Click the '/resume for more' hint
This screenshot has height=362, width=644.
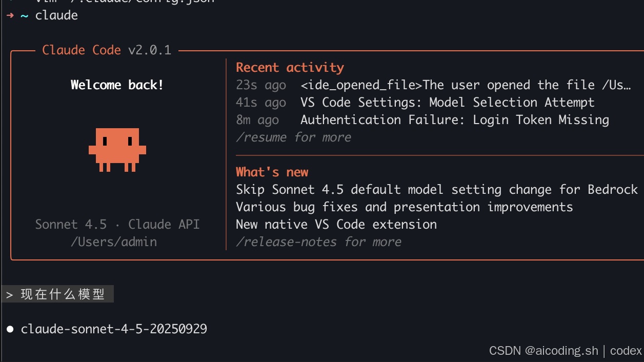click(x=293, y=137)
